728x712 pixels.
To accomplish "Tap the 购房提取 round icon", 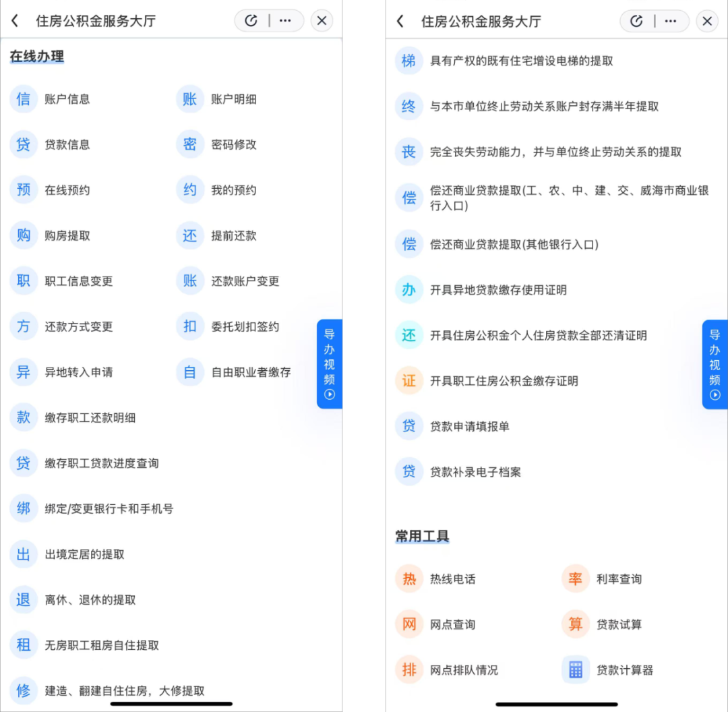I will (x=23, y=235).
